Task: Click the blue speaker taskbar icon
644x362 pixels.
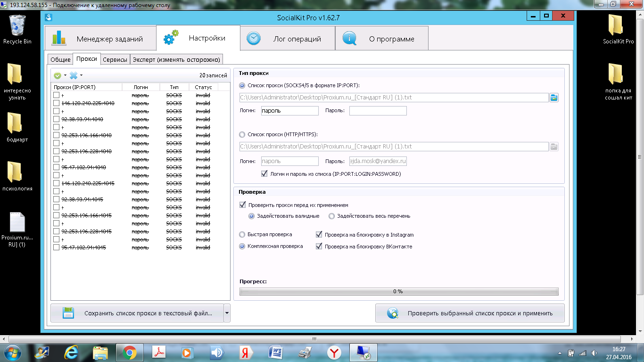Action: tap(217, 352)
